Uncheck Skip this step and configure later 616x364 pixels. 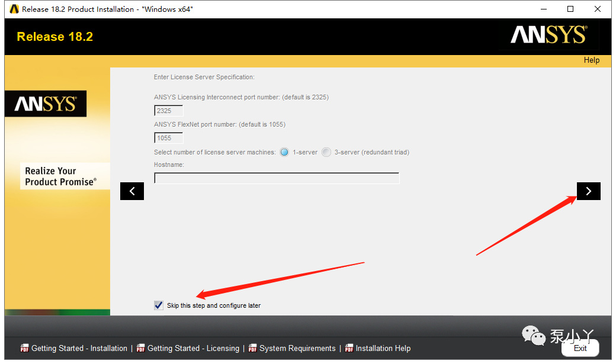pos(159,305)
